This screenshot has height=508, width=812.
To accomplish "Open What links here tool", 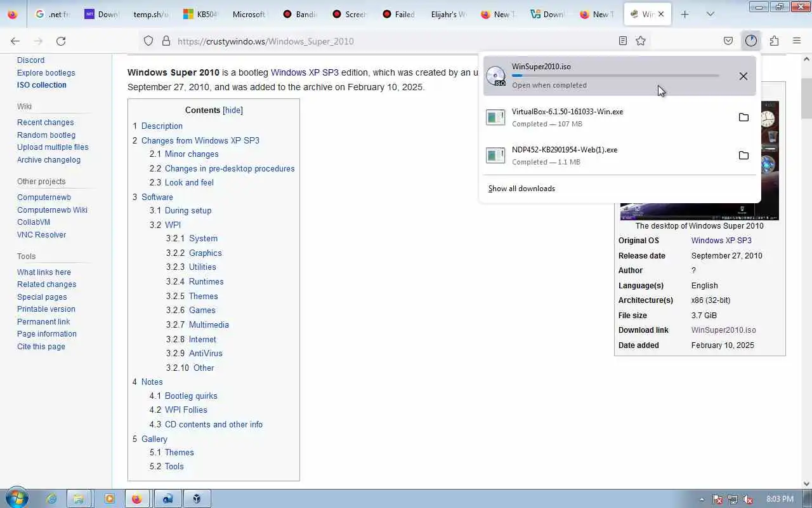I will (x=44, y=272).
